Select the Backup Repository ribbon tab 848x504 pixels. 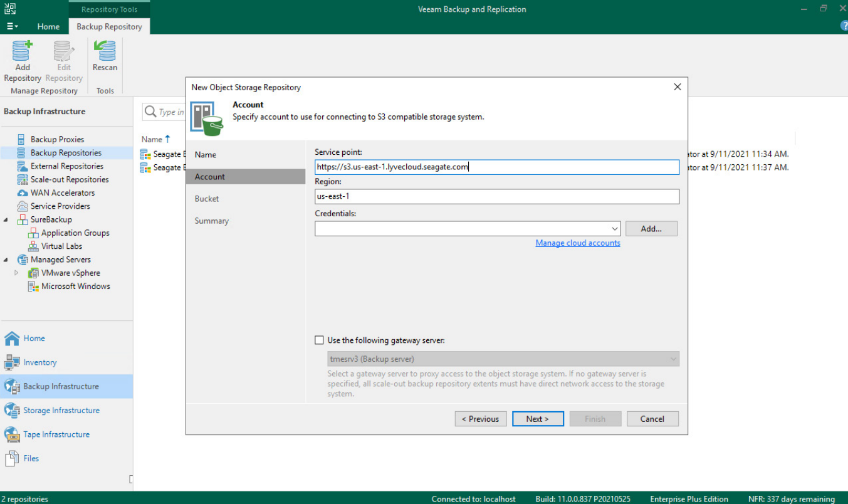[x=109, y=26]
